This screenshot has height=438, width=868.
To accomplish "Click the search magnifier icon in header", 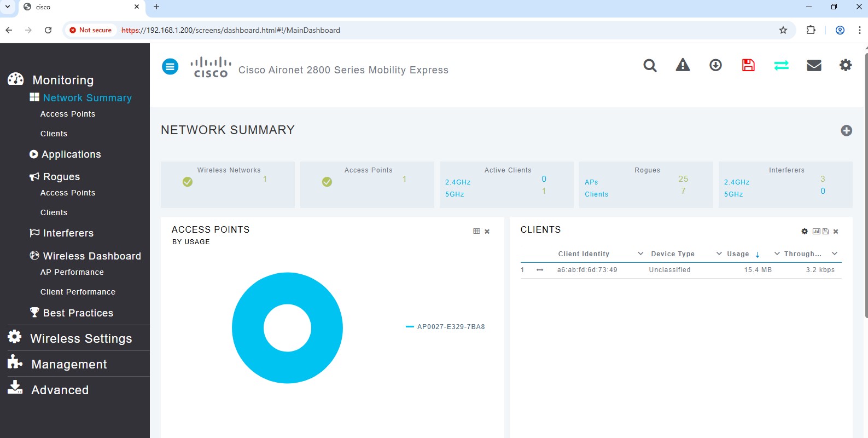I will (x=650, y=66).
